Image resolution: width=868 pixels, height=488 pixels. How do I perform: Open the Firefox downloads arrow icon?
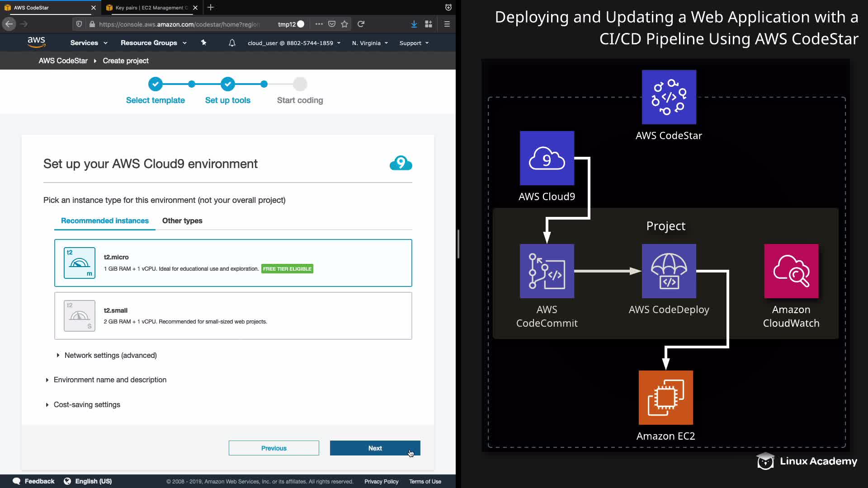(414, 24)
